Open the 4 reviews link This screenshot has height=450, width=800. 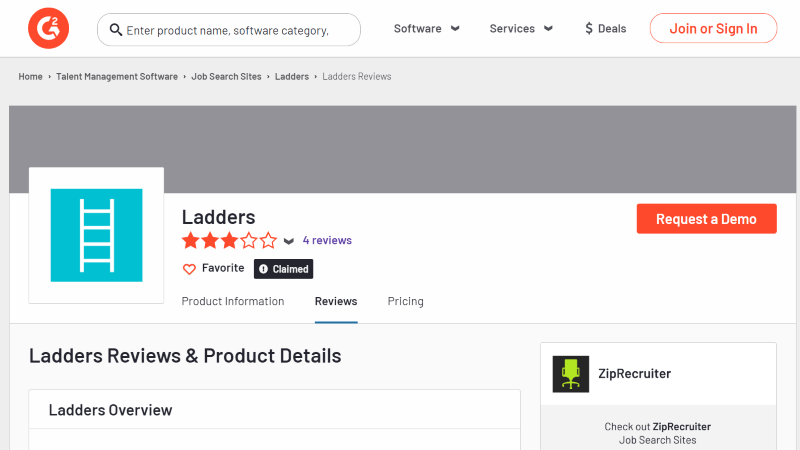327,240
